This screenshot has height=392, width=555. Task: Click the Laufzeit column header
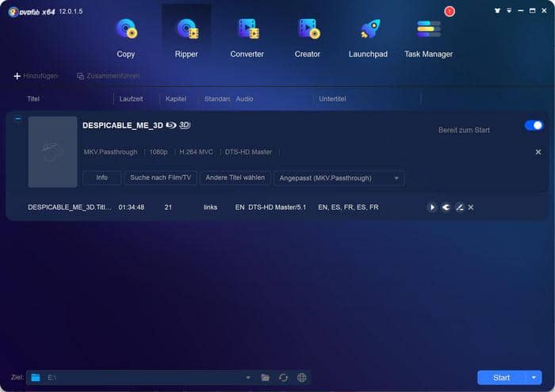(131, 99)
